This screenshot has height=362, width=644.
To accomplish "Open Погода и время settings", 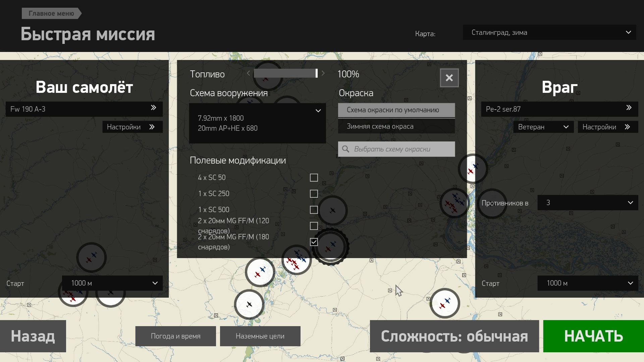I will pyautogui.click(x=175, y=336).
